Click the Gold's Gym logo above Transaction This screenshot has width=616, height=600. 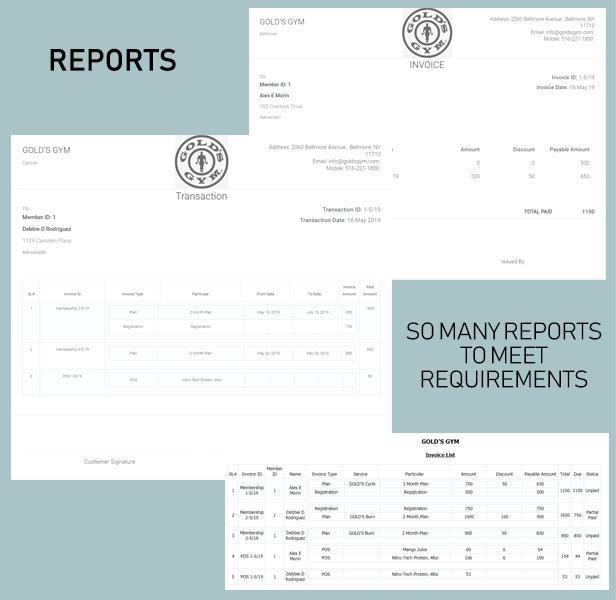[x=201, y=162]
